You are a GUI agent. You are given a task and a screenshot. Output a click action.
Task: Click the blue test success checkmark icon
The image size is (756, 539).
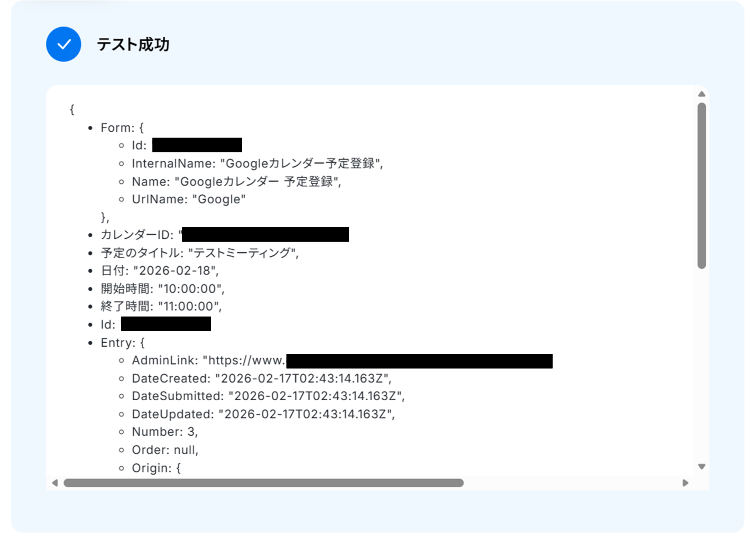63,44
